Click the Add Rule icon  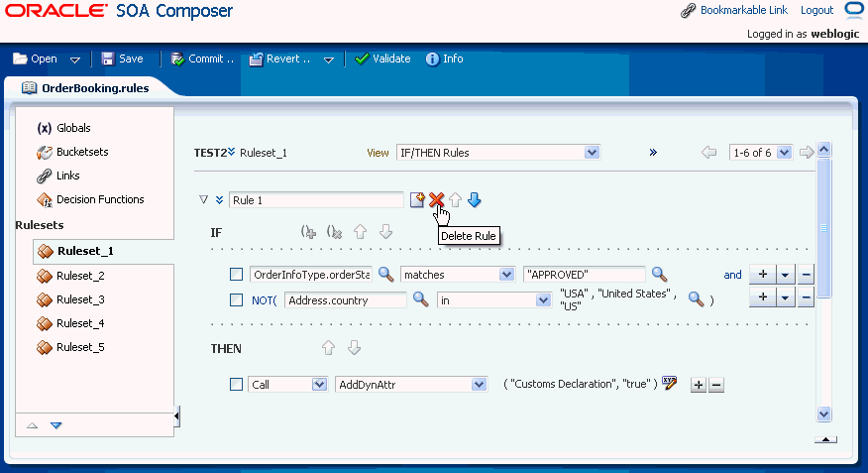417,200
